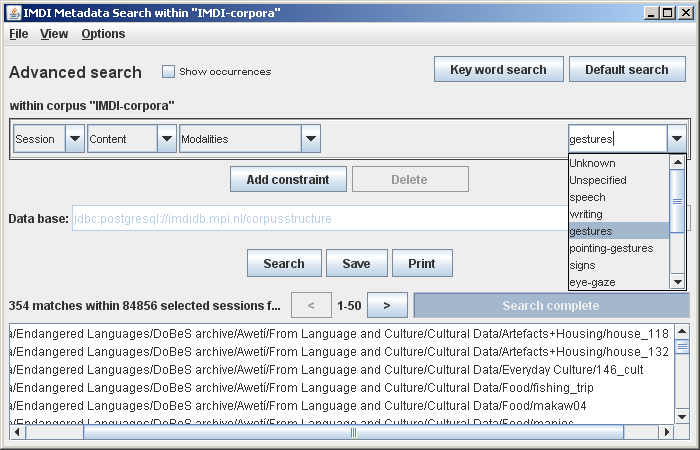Image resolution: width=700 pixels, height=450 pixels.
Task: Open the Options menu
Action: point(103,34)
